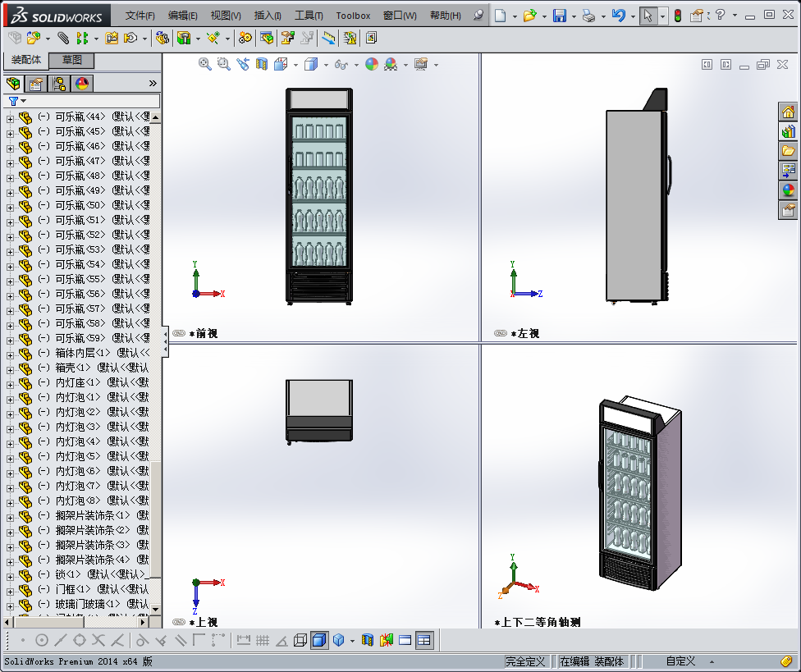Select tree item 搁架片装饰条<3>
The width and height of the screenshot is (801, 672).
coord(93,545)
